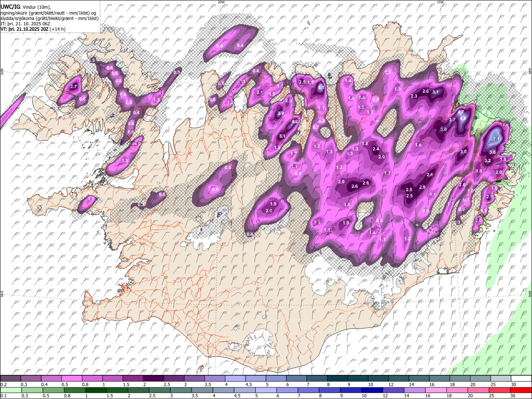The width and height of the screenshot is (532, 399).
Task: Click the 1.7 precipitation value label
Action: 387,173
